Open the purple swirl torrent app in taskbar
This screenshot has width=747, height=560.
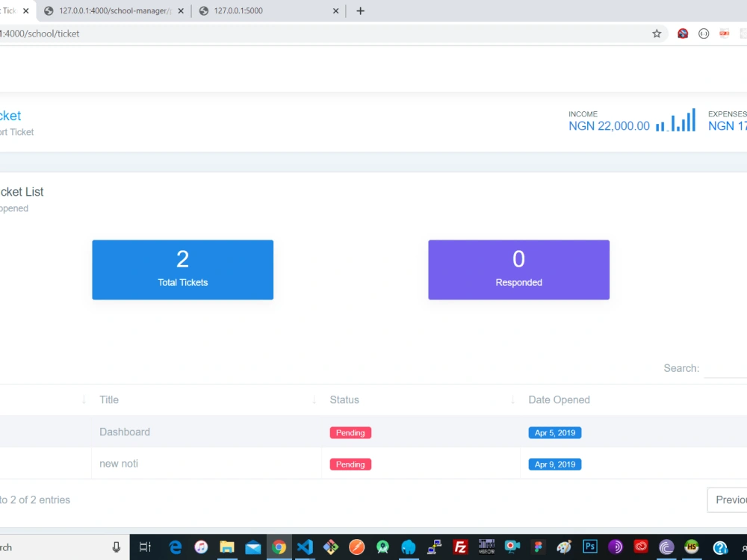coord(666,547)
